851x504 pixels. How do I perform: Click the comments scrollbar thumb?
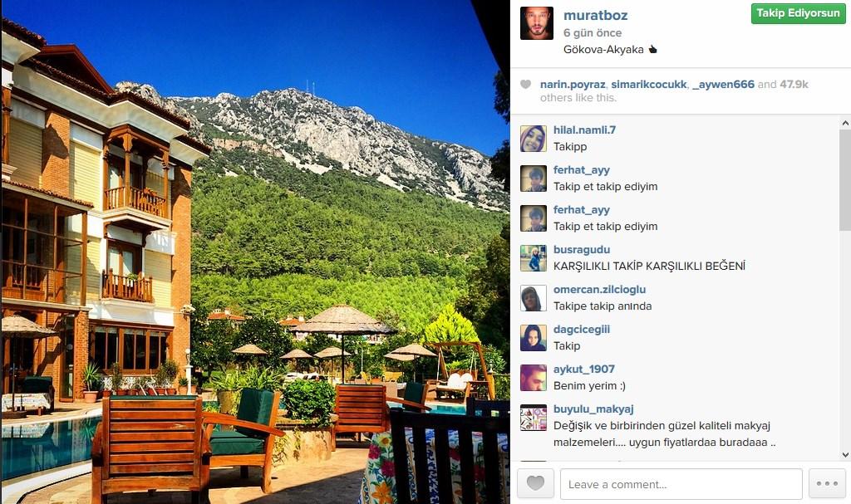point(845,179)
